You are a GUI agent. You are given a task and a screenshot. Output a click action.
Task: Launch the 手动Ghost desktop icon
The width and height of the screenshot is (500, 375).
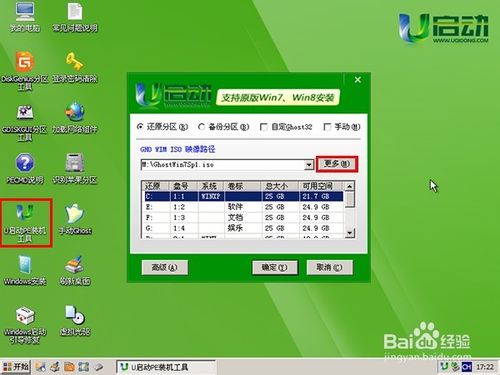pyautogui.click(x=75, y=219)
